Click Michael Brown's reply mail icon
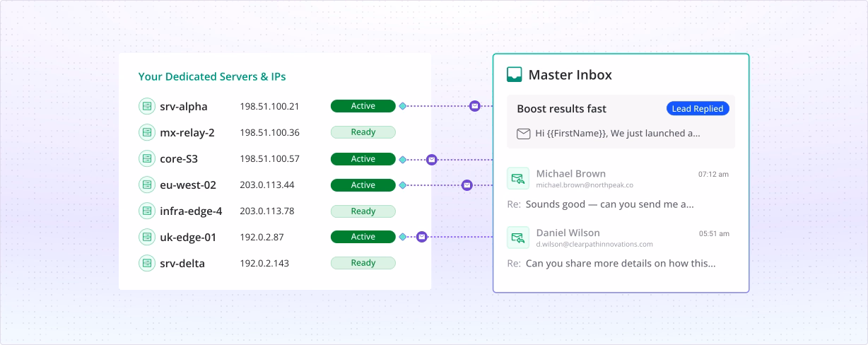Image resolution: width=868 pixels, height=345 pixels. point(518,179)
